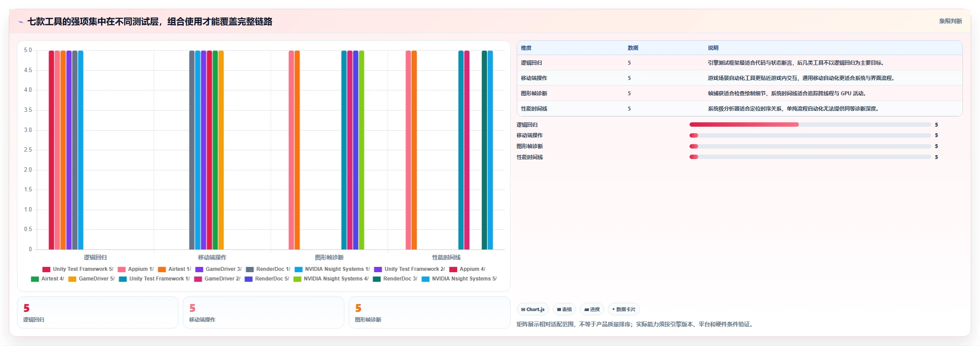The height and width of the screenshot is (346, 980).
Task: Click the footnote beginning 矩阵展示相对适配范围
Action: [636, 324]
